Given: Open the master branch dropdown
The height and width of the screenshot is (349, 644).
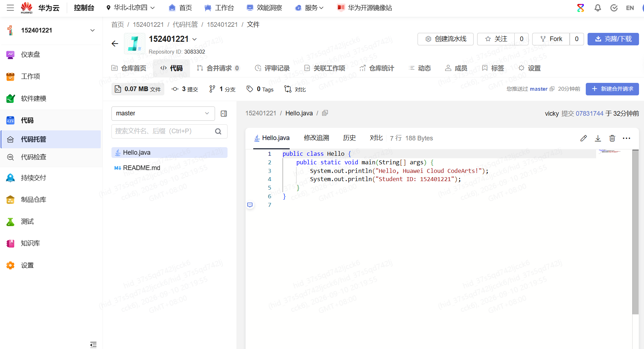Looking at the screenshot, I should coord(163,114).
